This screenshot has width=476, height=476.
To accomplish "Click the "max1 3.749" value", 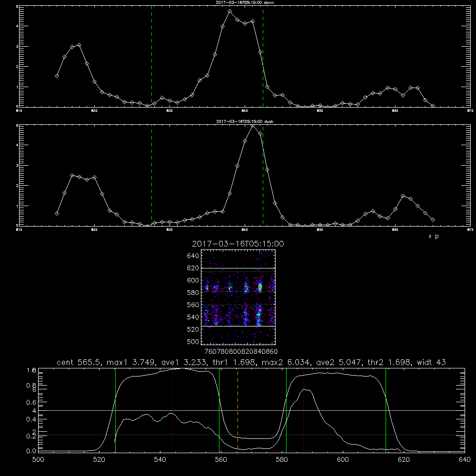I will (x=131, y=362).
